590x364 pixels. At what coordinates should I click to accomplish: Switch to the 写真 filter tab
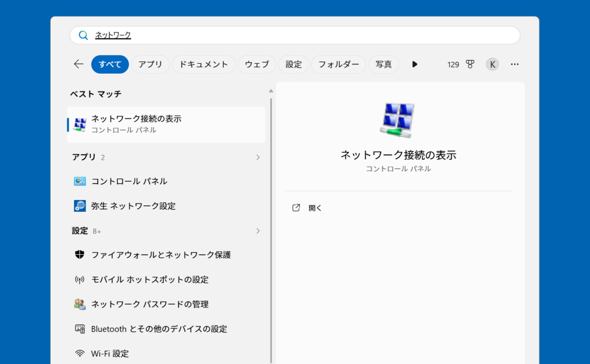coord(383,64)
